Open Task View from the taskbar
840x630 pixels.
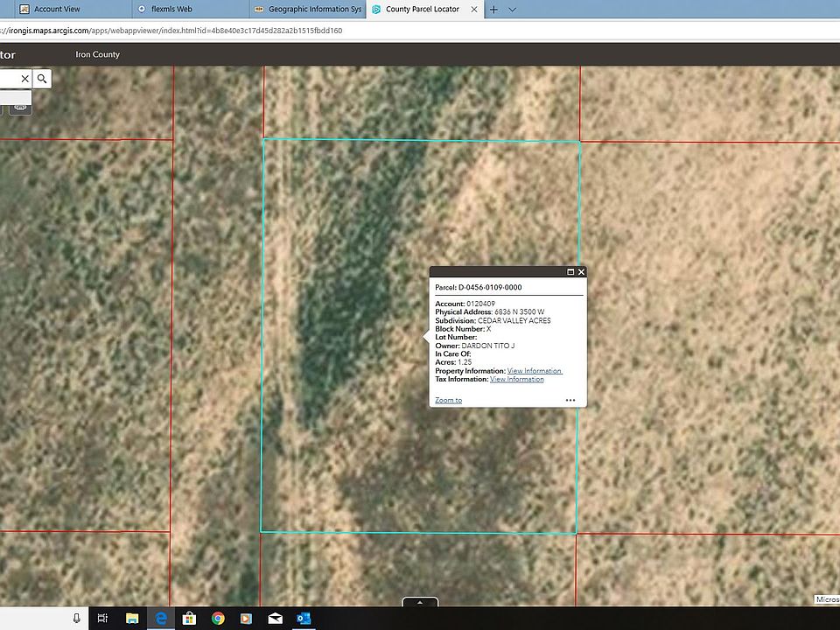[102, 619]
